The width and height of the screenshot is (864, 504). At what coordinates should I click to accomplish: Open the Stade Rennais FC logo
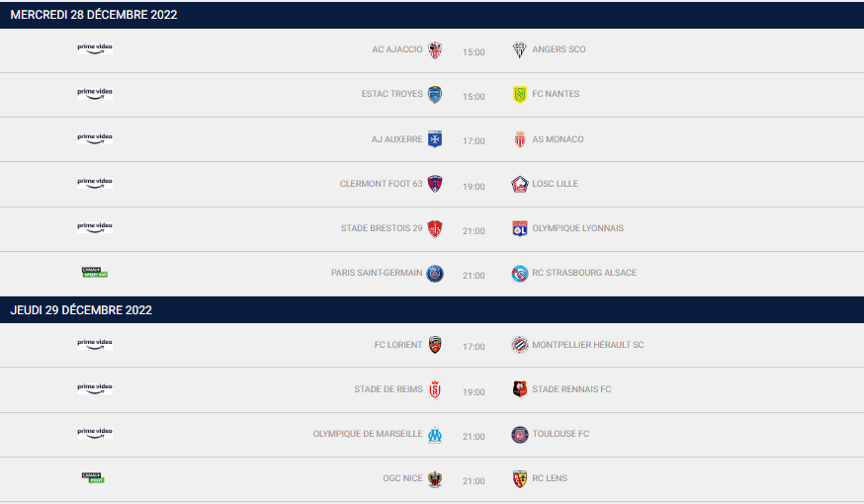(x=520, y=389)
